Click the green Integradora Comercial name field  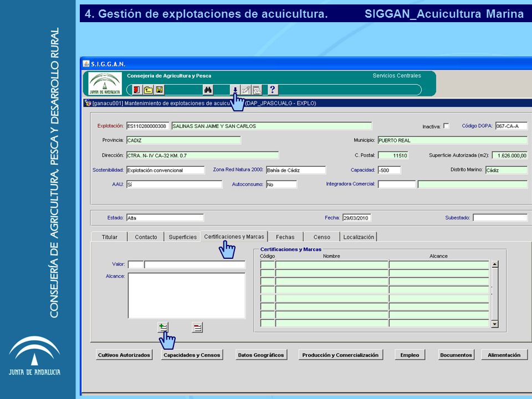tap(473, 184)
